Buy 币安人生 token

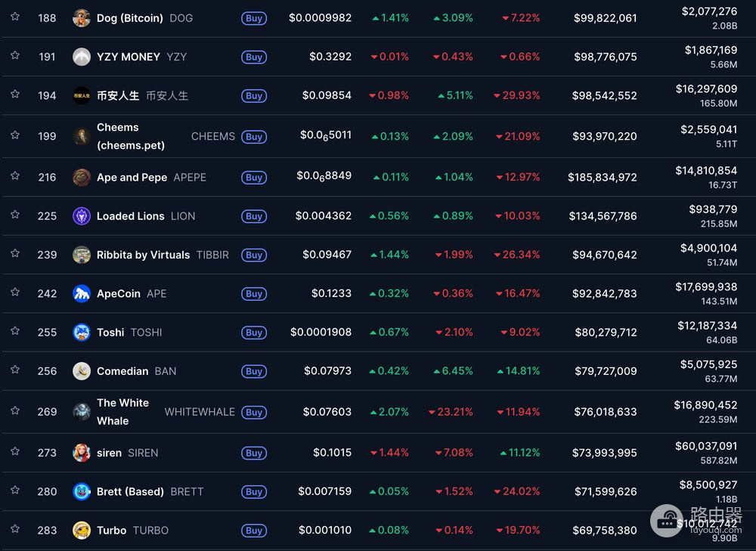coord(254,95)
